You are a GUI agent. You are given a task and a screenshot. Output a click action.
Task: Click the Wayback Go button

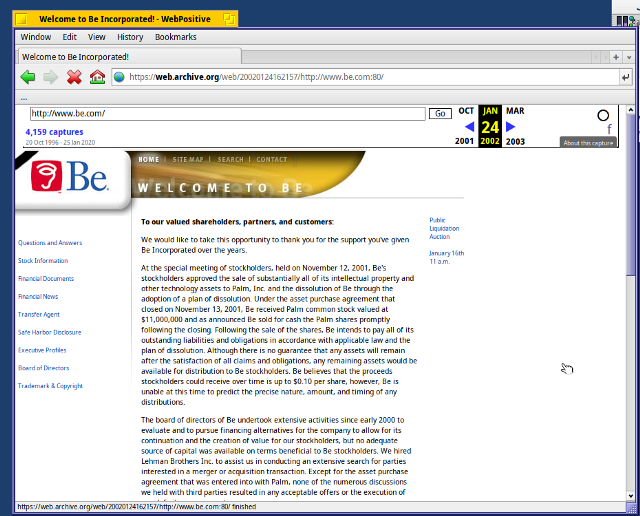(x=440, y=113)
